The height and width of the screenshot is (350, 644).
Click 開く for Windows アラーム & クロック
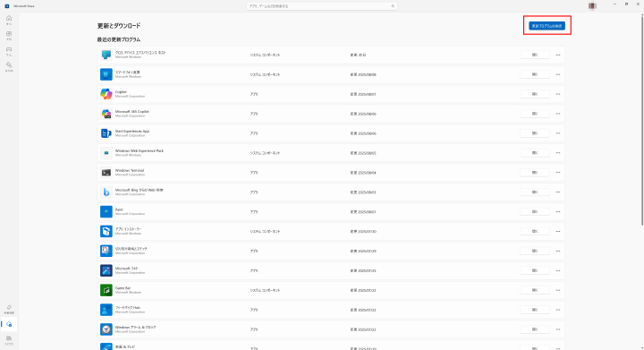pos(535,329)
